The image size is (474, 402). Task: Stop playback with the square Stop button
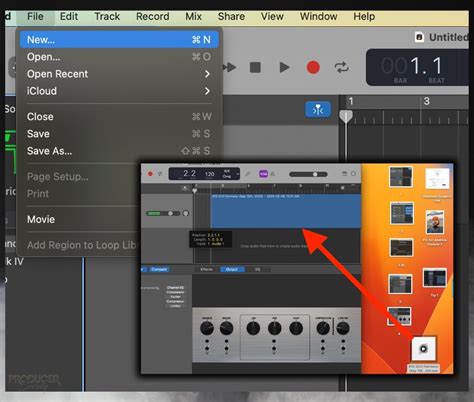(255, 68)
